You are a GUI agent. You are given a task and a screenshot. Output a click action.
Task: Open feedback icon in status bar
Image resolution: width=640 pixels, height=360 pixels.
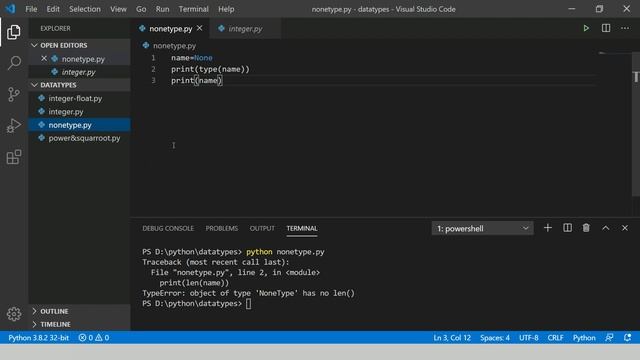click(x=609, y=338)
